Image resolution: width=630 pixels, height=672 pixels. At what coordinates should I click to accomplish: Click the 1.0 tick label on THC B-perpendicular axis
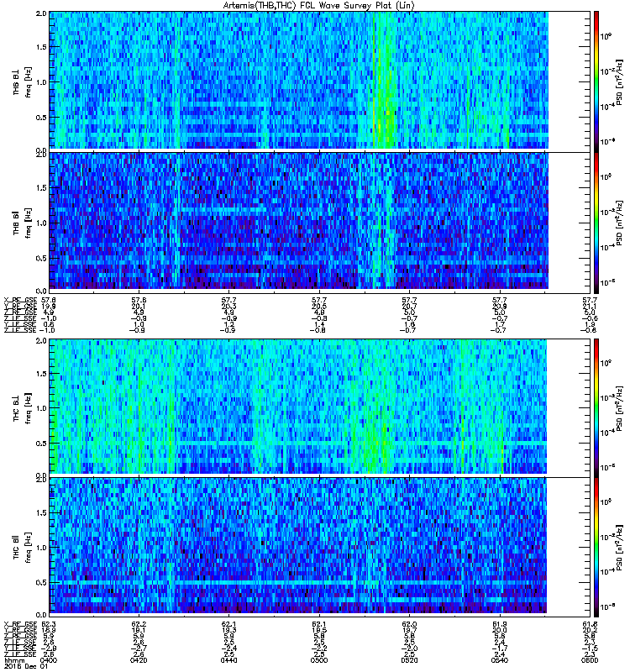click(x=41, y=408)
